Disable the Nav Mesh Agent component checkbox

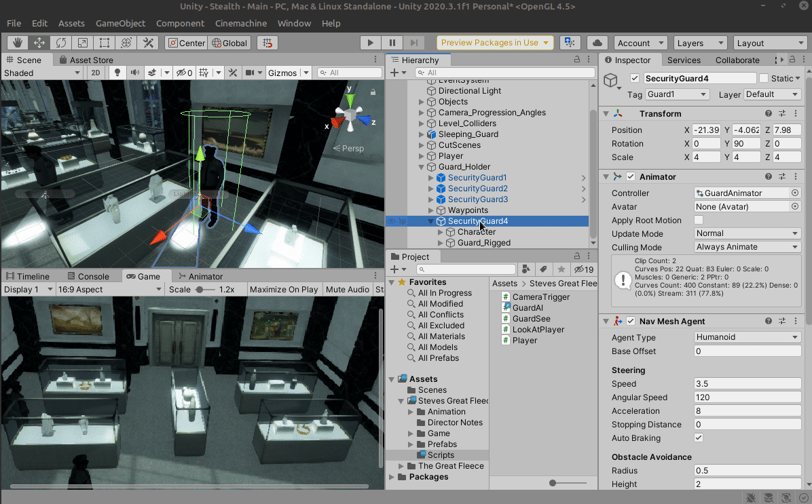click(631, 322)
